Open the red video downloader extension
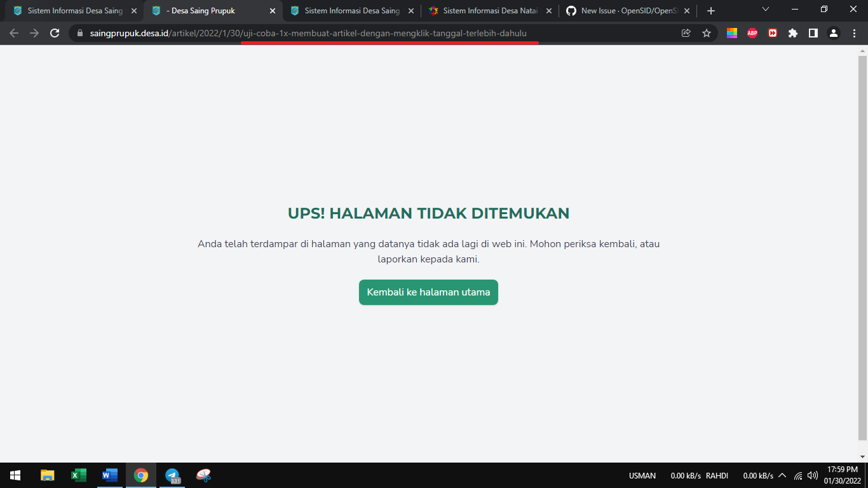Viewport: 868px width, 488px height. (773, 32)
